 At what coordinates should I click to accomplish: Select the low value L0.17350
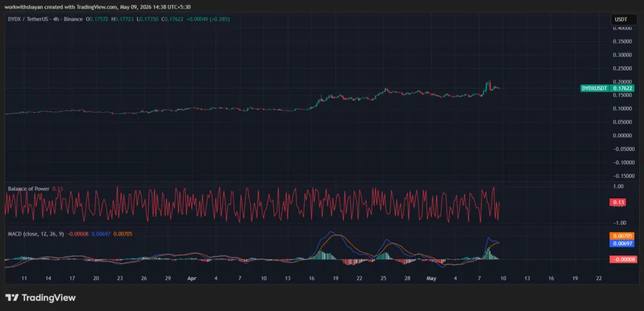coord(147,19)
